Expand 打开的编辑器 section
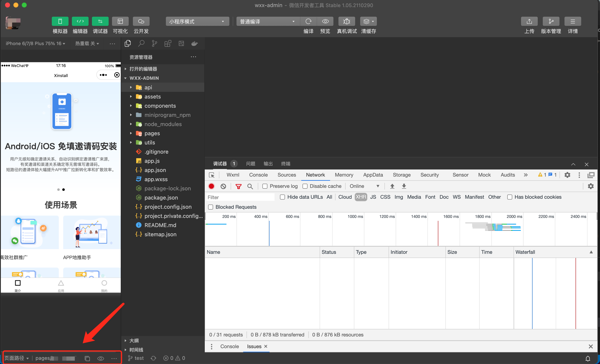 [x=163, y=69]
